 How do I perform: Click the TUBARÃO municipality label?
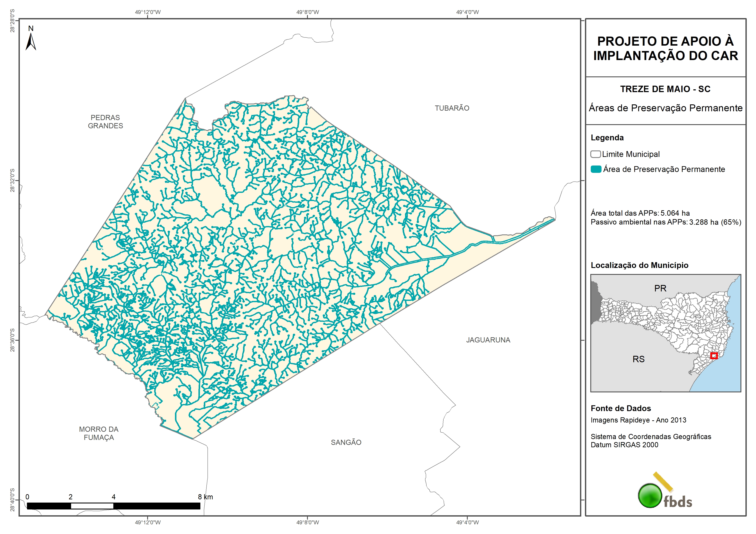[452, 108]
